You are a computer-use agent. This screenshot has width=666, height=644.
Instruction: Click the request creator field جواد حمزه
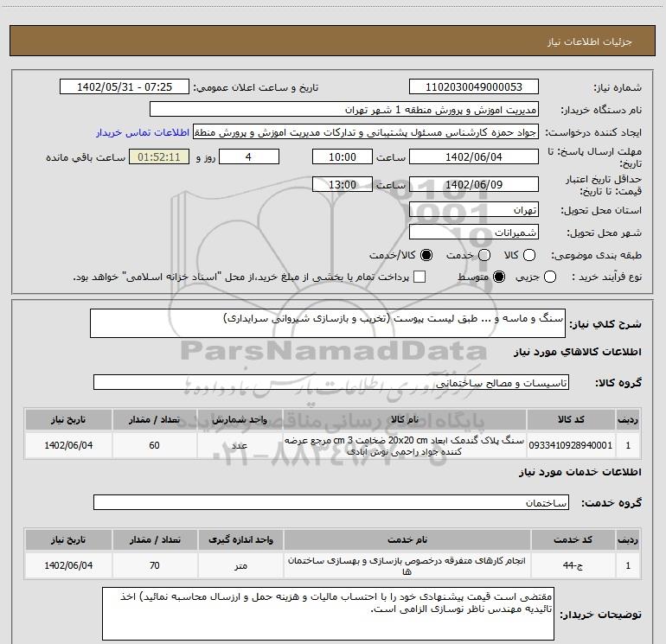[x=366, y=132]
